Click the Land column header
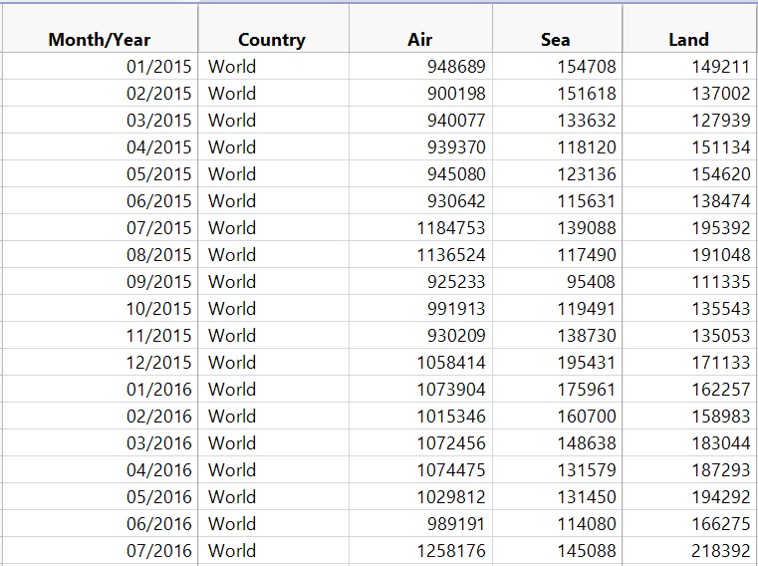Image resolution: width=758 pixels, height=566 pixels. (688, 40)
